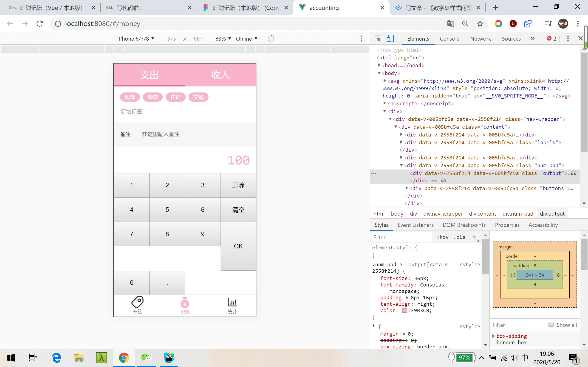
Task: Click the bookmark star icon in address bar
Action: coord(480,24)
